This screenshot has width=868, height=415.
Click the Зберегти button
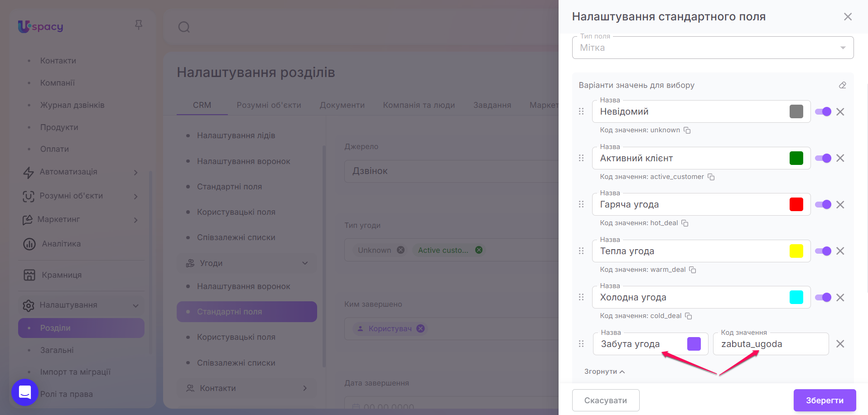pos(825,401)
